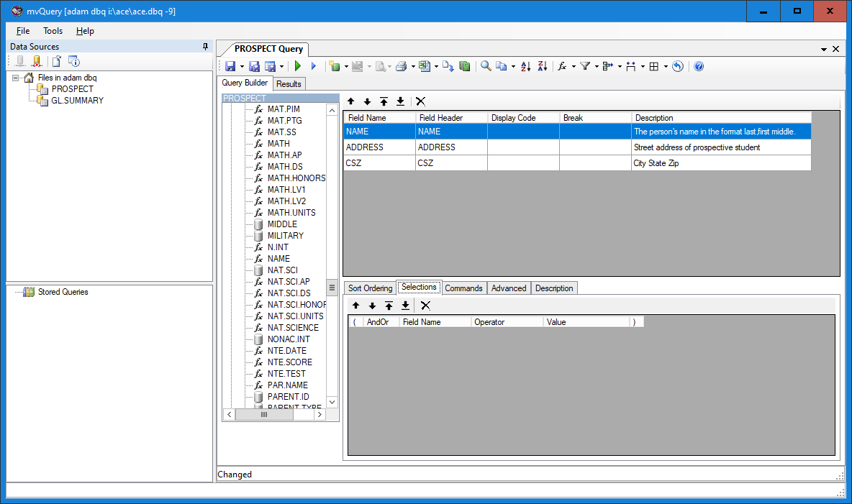Click the magnifying glass Find icon
Screen dimensions: 852x504
tap(486, 66)
